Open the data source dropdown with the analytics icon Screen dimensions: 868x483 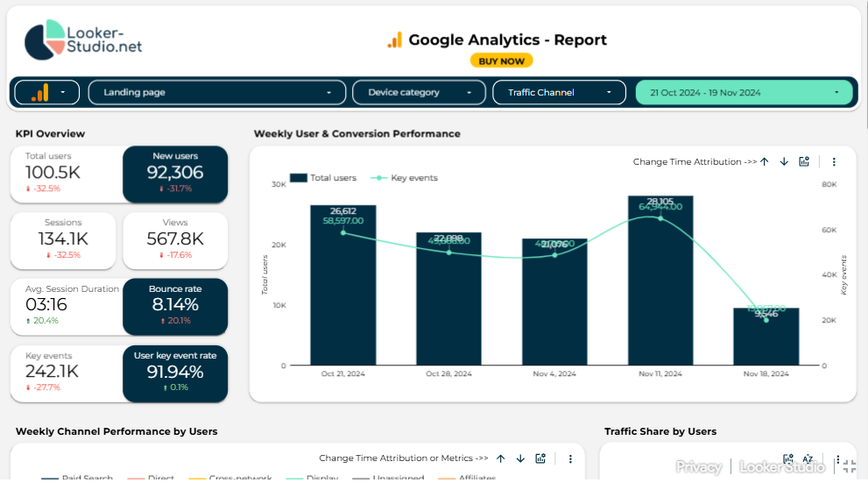coord(47,93)
